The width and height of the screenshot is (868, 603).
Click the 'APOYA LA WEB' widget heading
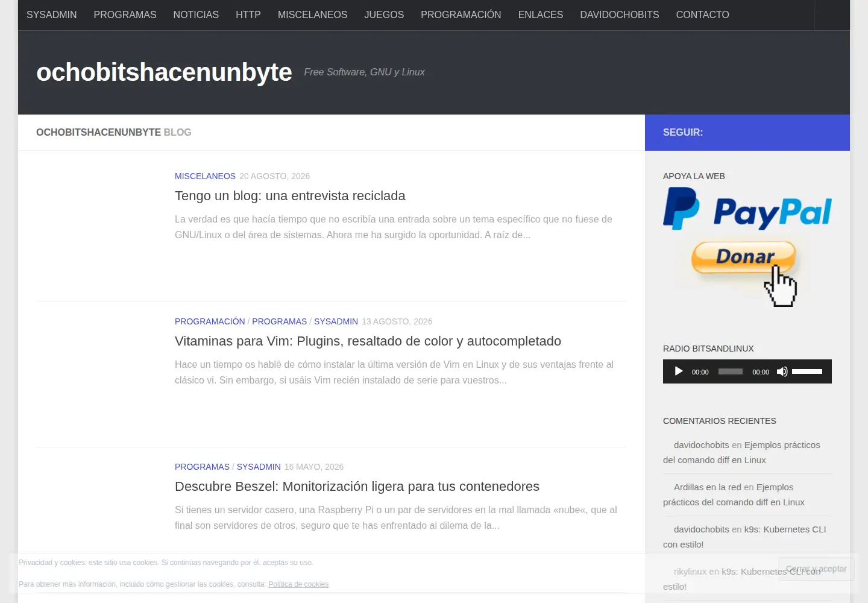pyautogui.click(x=694, y=176)
